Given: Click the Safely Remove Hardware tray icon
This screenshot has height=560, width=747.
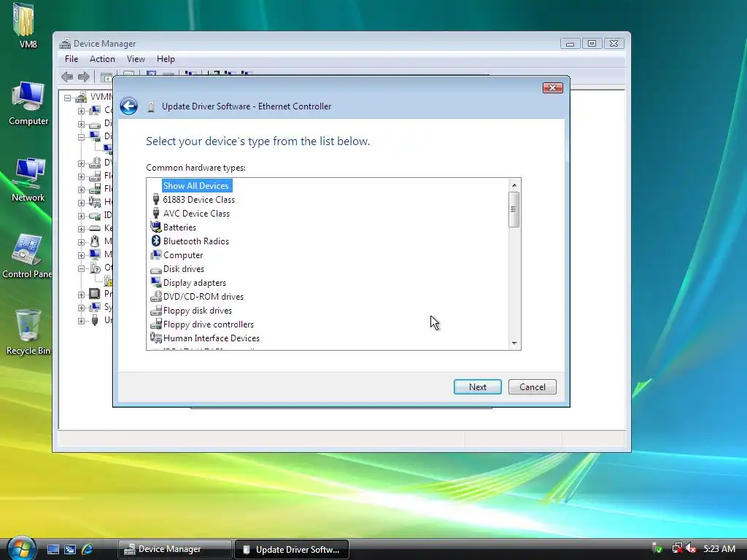Looking at the screenshot, I should coord(657,548).
